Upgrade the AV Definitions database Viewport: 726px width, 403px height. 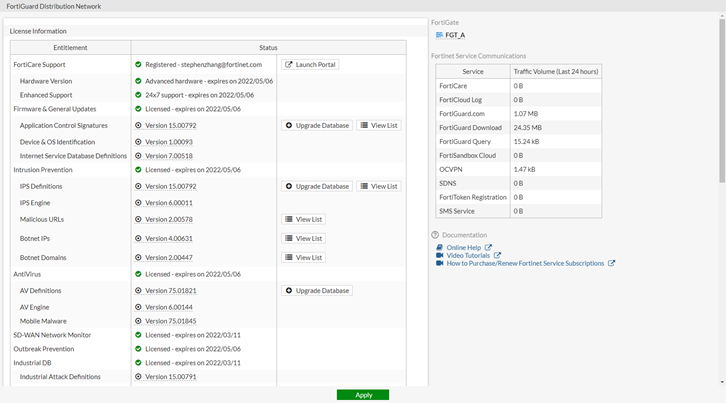tap(317, 291)
